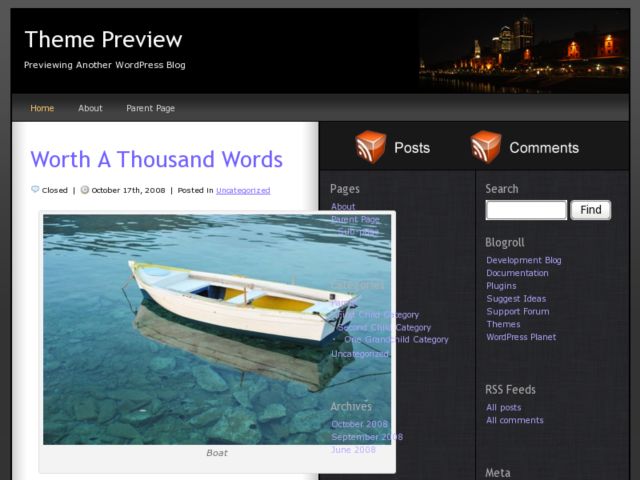Viewport: 640px width, 480px height.
Task: Click the Boat image caption
Action: (217, 453)
